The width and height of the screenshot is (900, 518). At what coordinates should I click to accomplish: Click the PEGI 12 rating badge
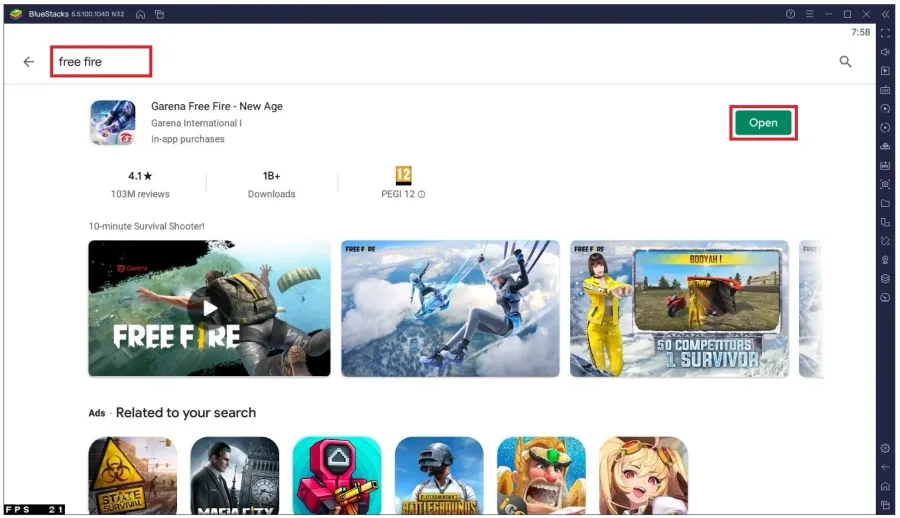404,175
